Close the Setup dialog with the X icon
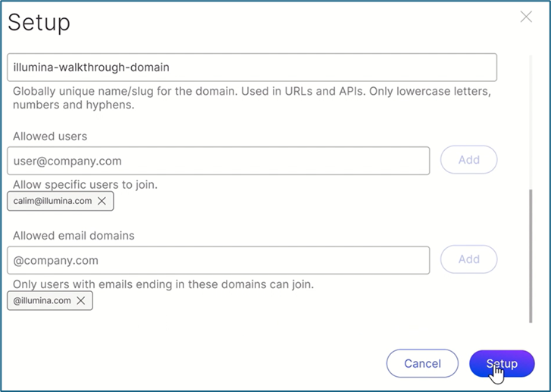Image resolution: width=551 pixels, height=392 pixels. tap(526, 17)
